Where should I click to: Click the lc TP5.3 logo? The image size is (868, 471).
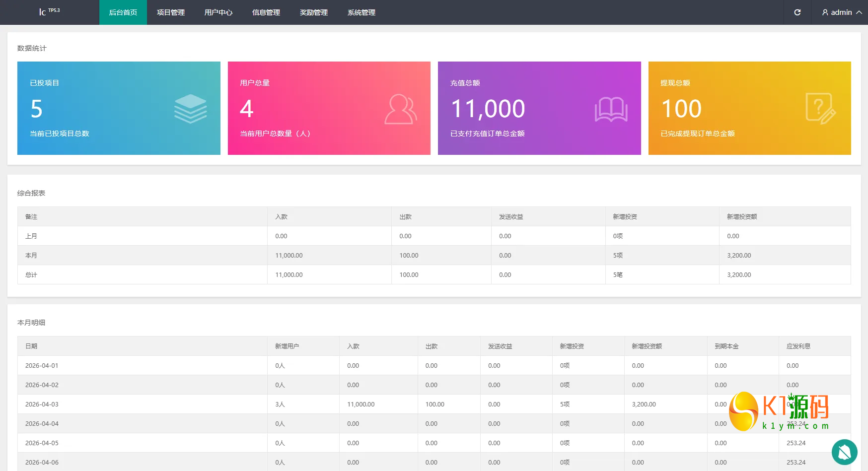click(x=49, y=12)
